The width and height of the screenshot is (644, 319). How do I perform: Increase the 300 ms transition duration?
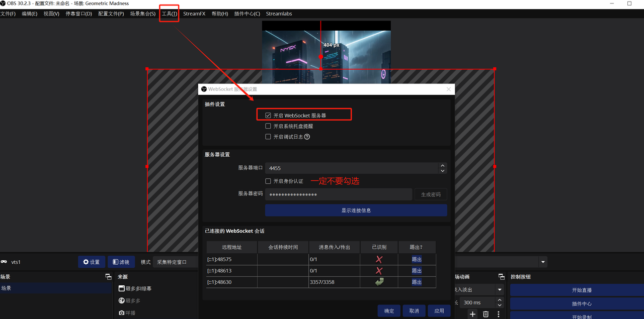500,300
